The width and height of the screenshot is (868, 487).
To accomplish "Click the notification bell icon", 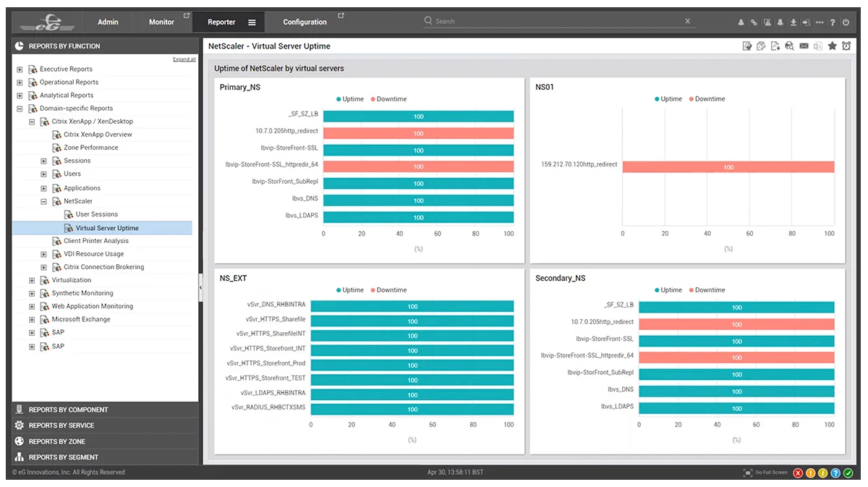I will click(x=780, y=22).
